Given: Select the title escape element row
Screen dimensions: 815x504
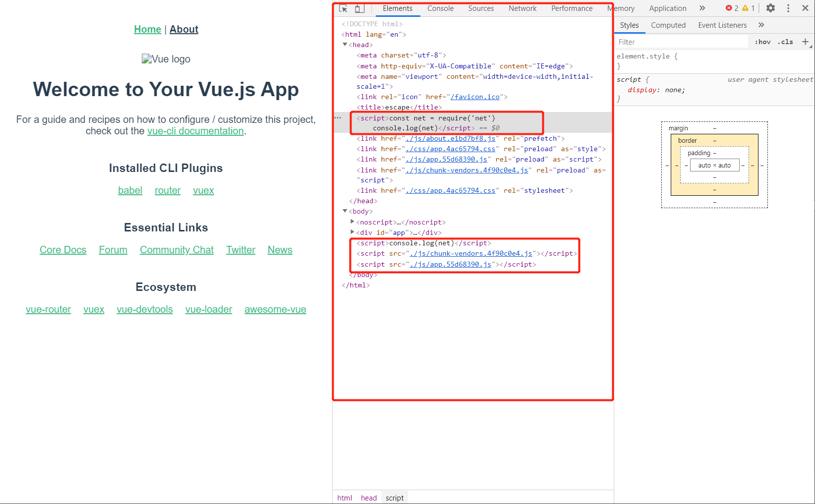Looking at the screenshot, I should coord(399,107).
